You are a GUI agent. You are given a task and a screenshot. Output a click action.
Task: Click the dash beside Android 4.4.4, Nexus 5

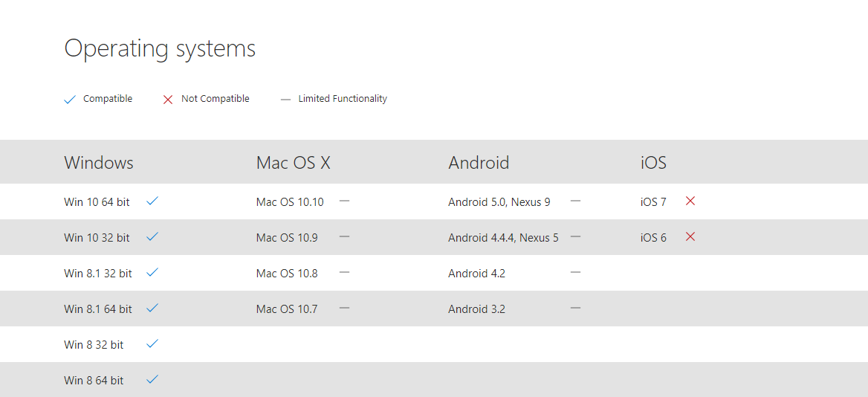coord(575,236)
